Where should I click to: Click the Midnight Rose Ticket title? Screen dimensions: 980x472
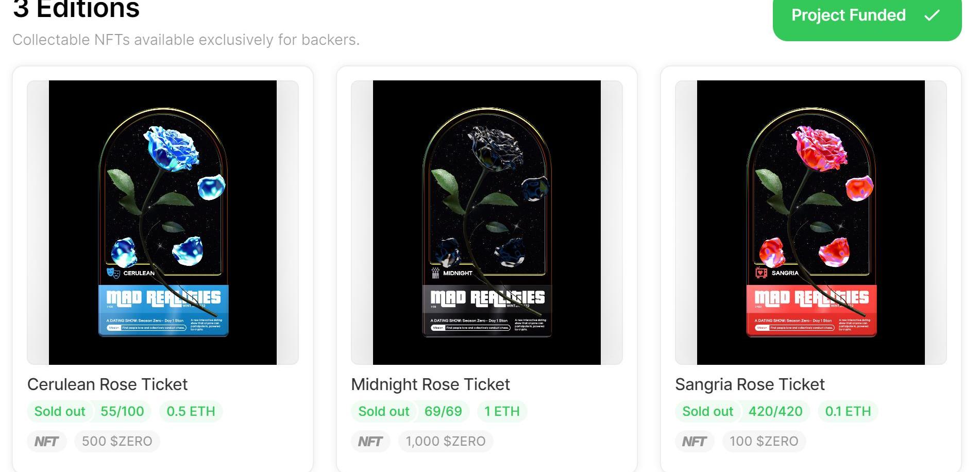tap(430, 384)
